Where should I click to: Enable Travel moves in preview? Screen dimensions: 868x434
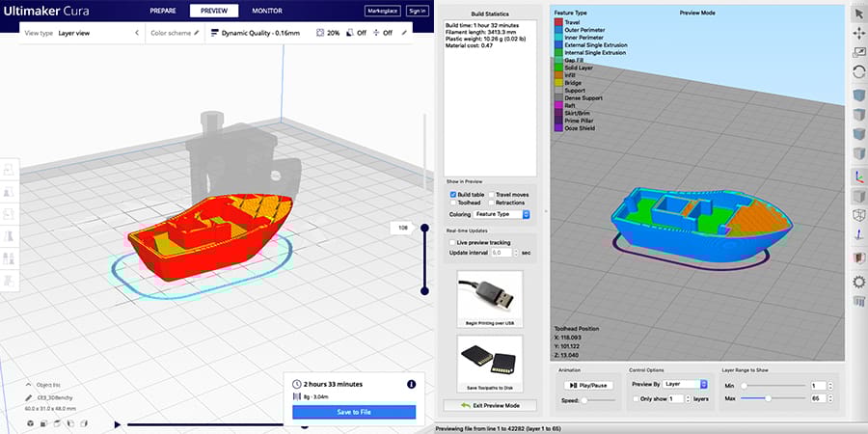(492, 195)
